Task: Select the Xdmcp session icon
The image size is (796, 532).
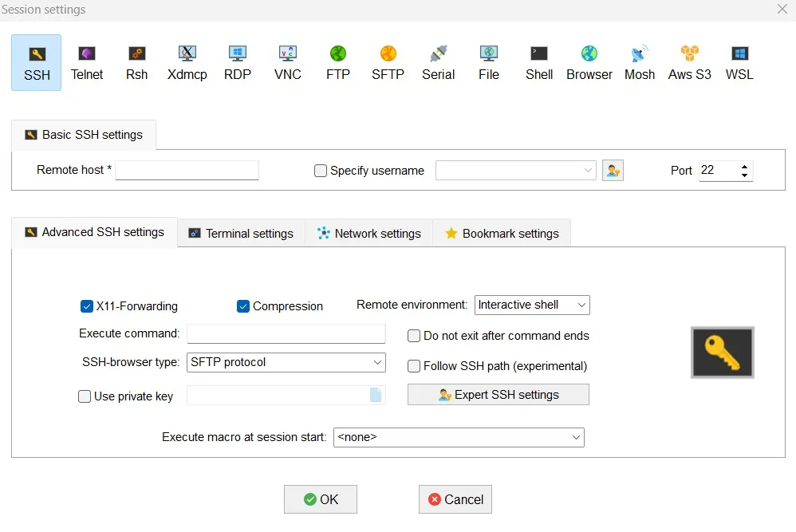Action: [187, 62]
